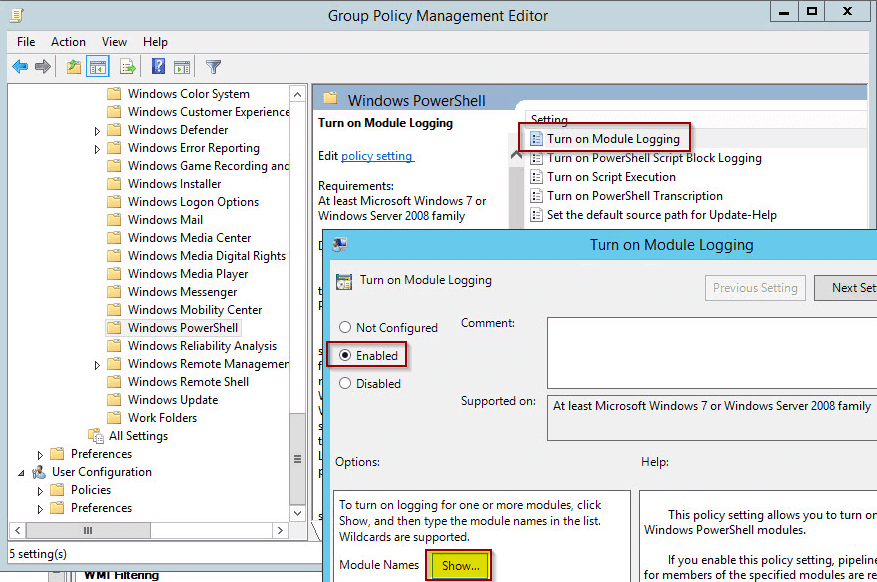Click the Windows Defender folder icon
This screenshot has width=877, height=582.
[x=114, y=130]
